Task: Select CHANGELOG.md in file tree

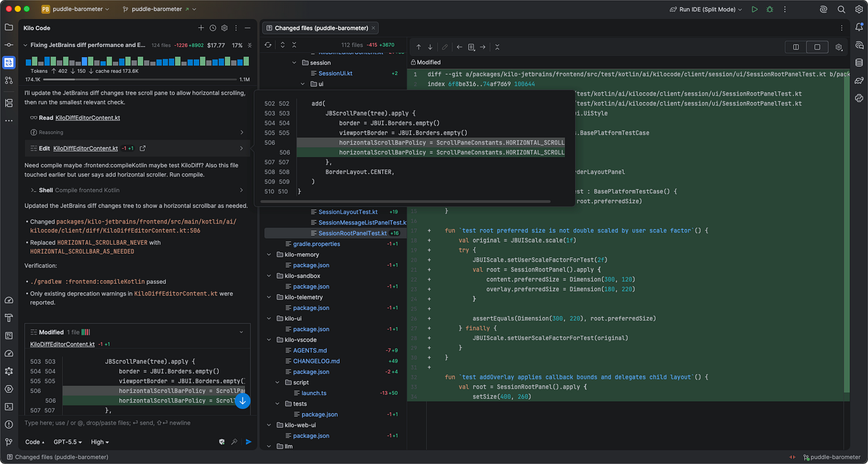Action: tap(316, 361)
